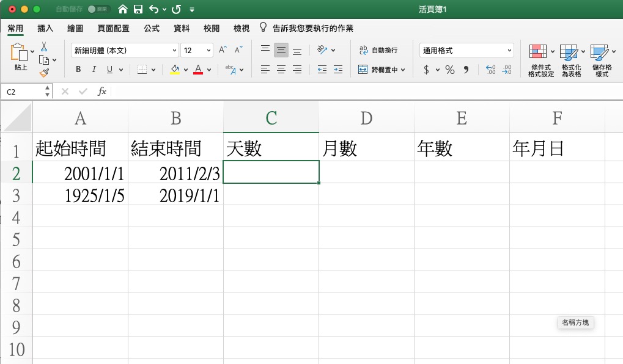The image size is (623, 364).
Task: Select row 3 header
Action: [17, 194]
